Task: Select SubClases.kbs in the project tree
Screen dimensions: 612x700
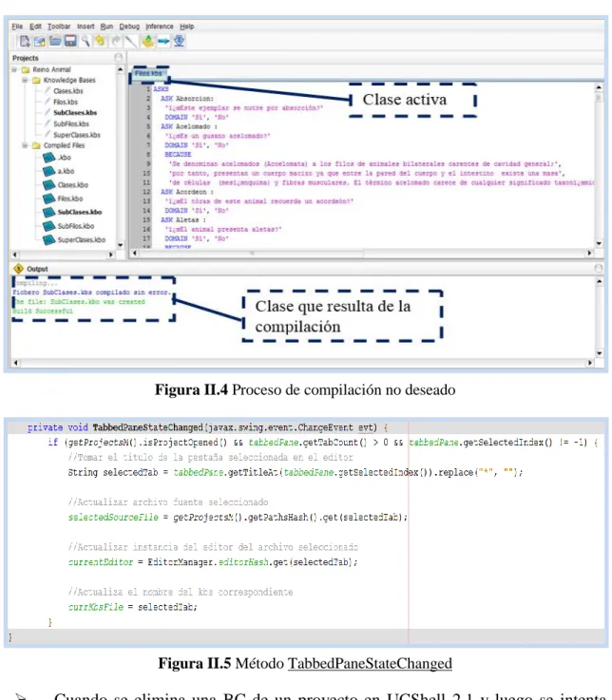Action: 75,113
